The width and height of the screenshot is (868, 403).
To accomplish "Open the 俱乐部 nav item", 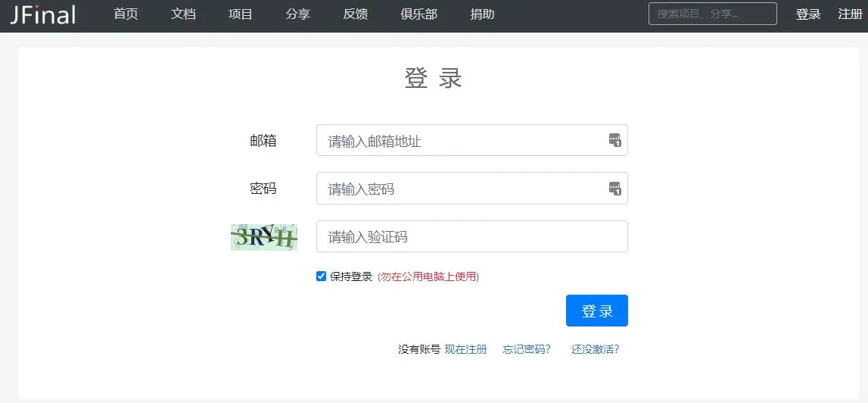I will pos(419,14).
